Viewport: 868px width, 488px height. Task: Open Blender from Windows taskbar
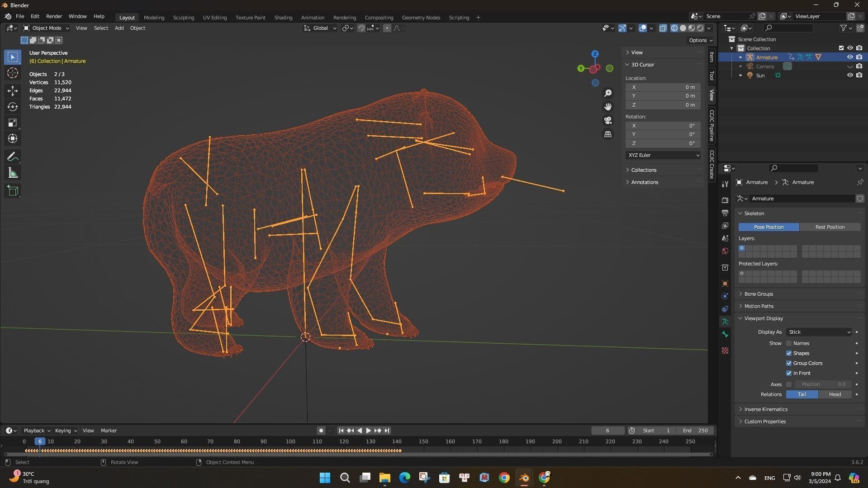pos(524,478)
